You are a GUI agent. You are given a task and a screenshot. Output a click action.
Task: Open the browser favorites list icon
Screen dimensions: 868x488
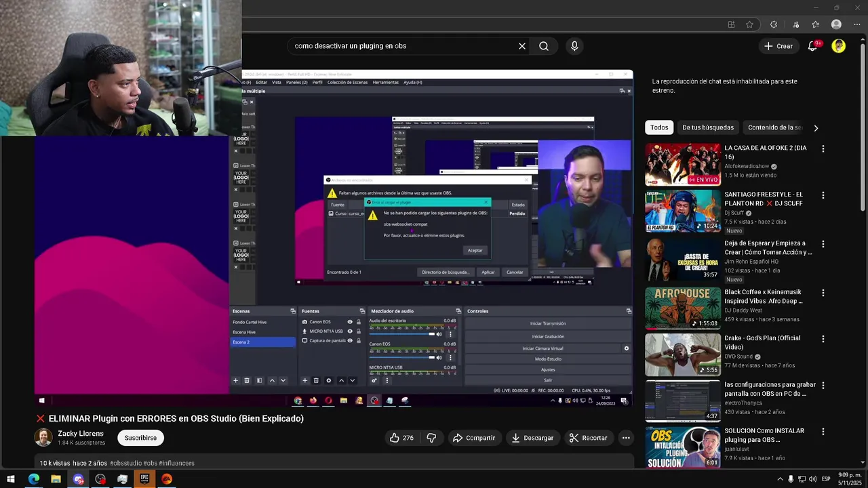tap(816, 24)
